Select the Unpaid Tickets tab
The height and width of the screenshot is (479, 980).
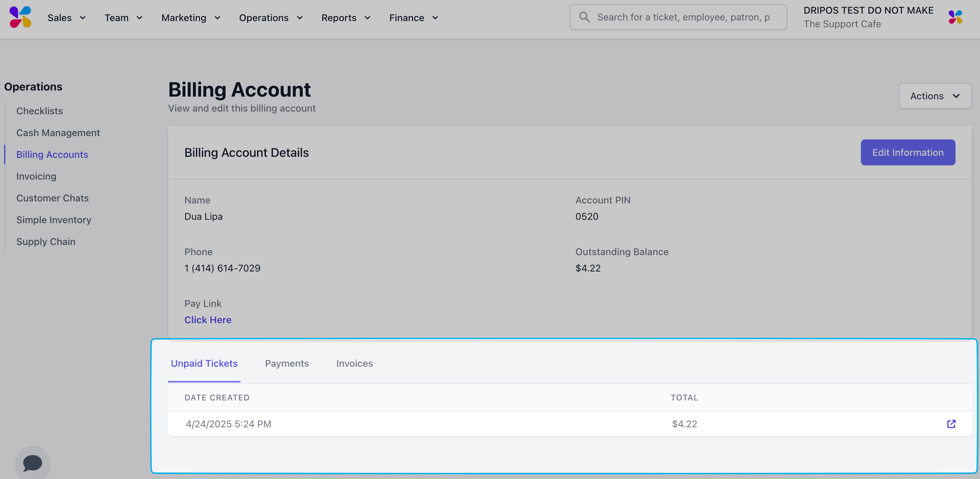pos(204,363)
